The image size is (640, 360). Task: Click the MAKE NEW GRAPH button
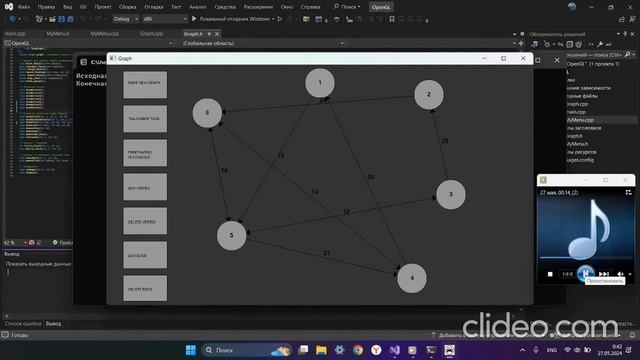(145, 85)
